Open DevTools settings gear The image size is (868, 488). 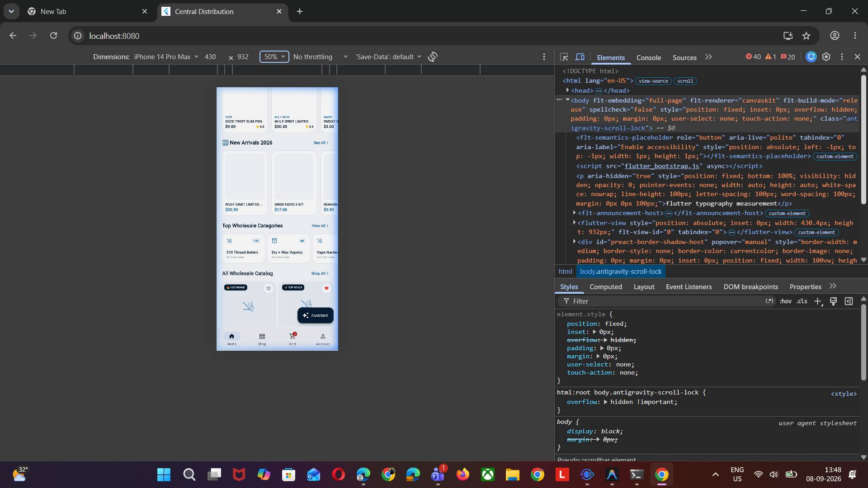tap(826, 57)
